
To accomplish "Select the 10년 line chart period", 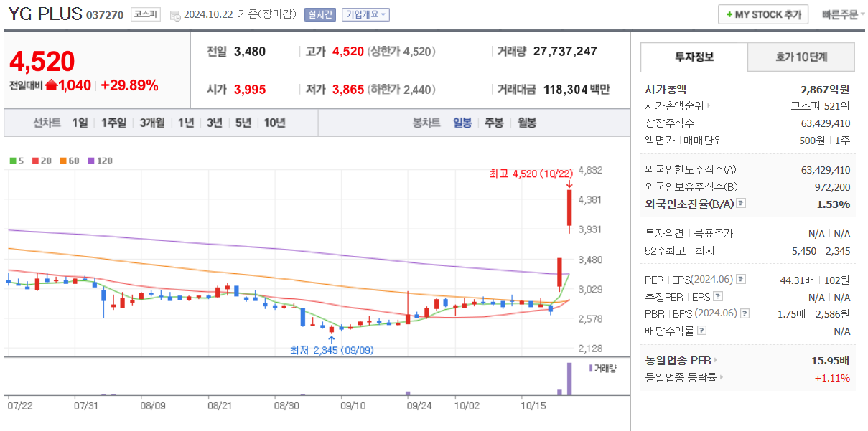I will point(274,123).
